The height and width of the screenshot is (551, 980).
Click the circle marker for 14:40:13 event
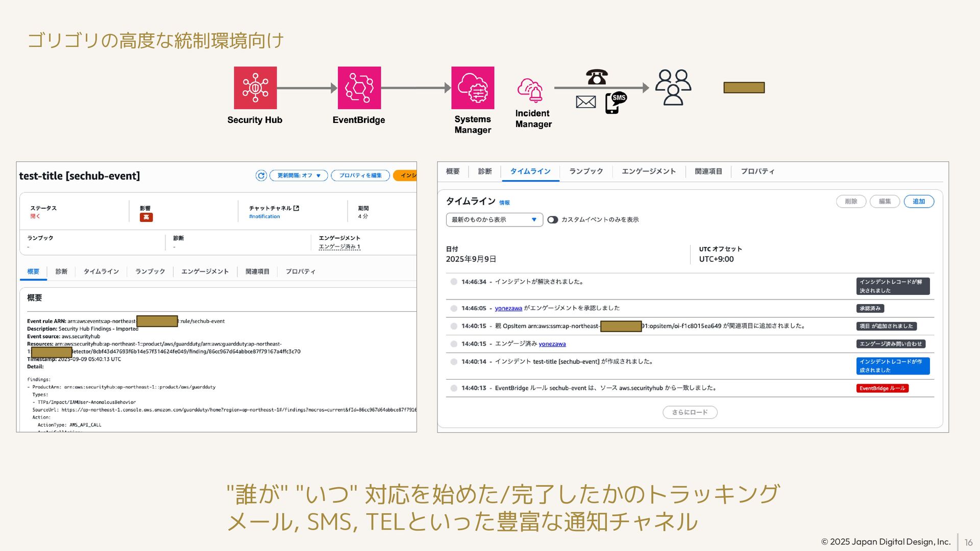pos(454,388)
